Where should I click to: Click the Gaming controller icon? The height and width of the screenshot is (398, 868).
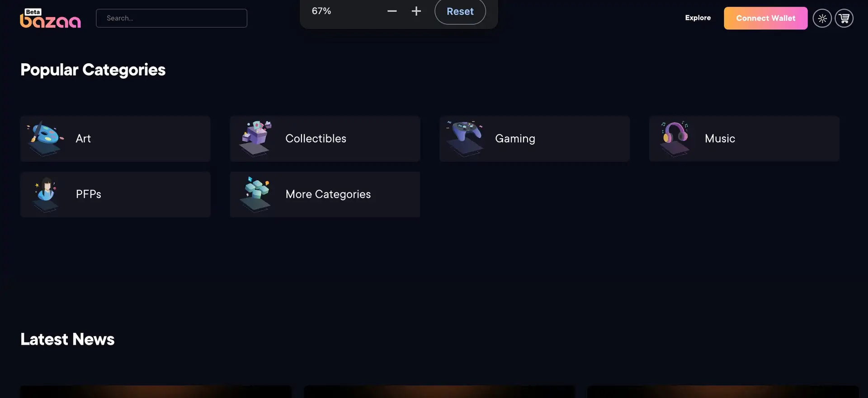point(464,138)
